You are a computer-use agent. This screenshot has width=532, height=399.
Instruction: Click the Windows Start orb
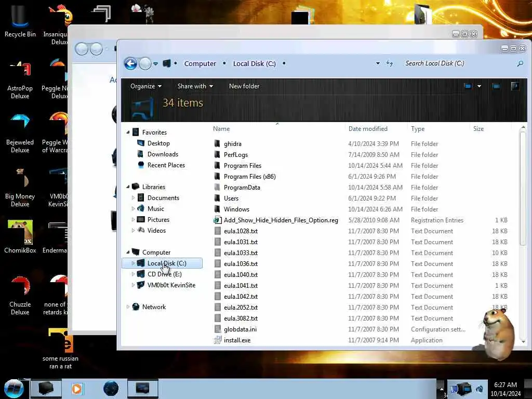[14, 389]
